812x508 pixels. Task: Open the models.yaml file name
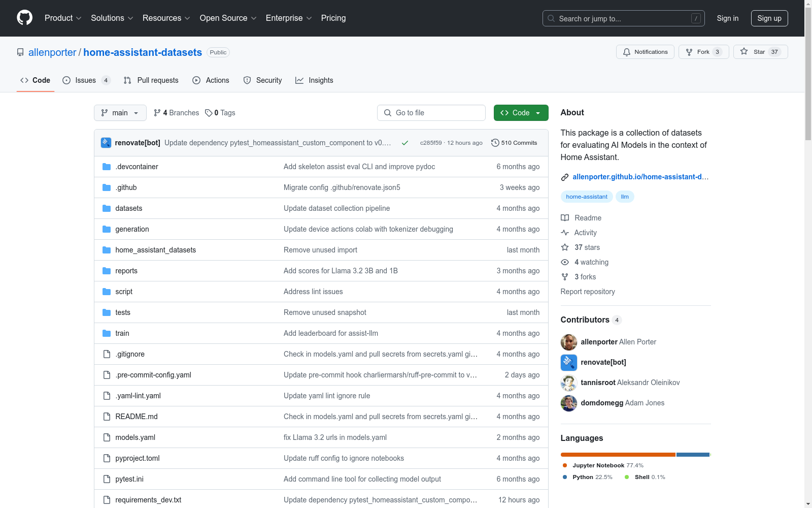tap(135, 437)
